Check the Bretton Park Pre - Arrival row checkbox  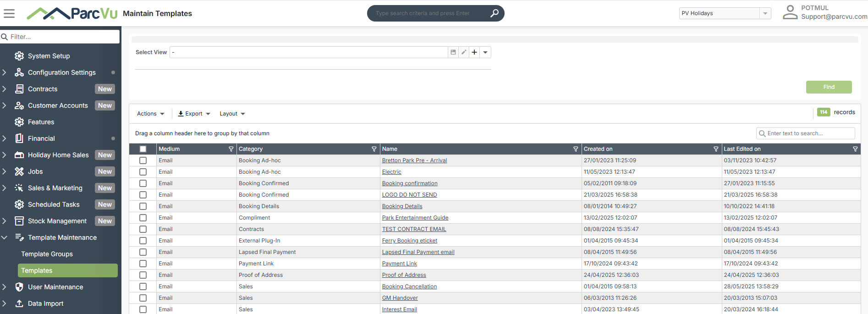click(143, 160)
